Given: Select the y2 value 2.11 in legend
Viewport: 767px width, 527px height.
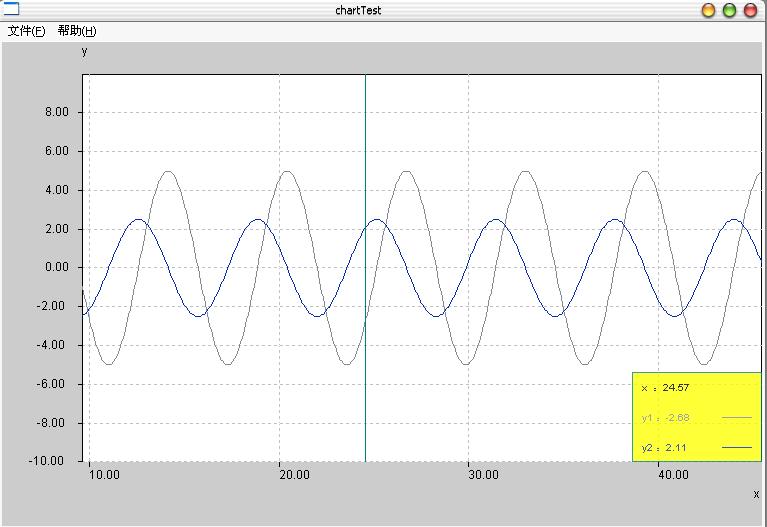Looking at the screenshot, I should [x=676, y=447].
